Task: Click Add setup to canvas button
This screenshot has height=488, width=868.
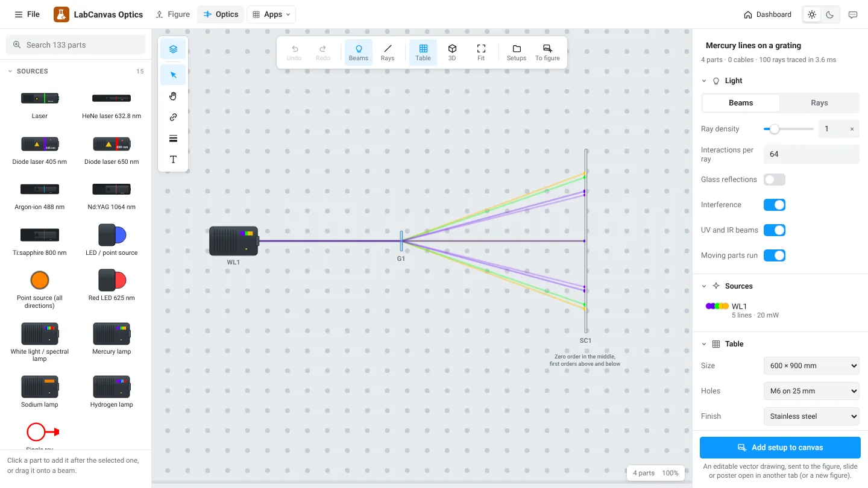Action: (x=780, y=448)
